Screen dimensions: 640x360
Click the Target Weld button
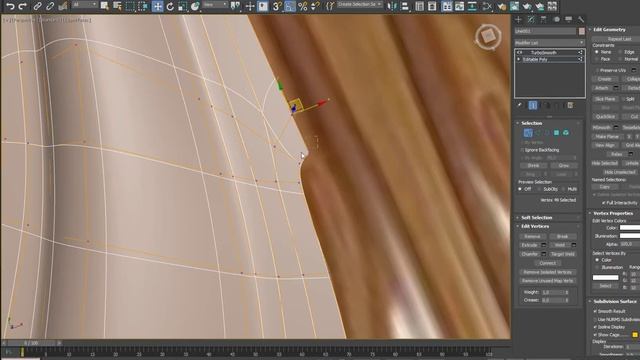point(563,254)
